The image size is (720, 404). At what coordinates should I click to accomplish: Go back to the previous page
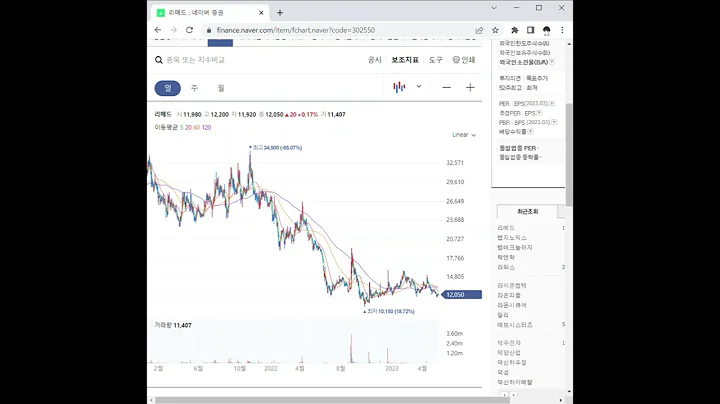click(158, 30)
